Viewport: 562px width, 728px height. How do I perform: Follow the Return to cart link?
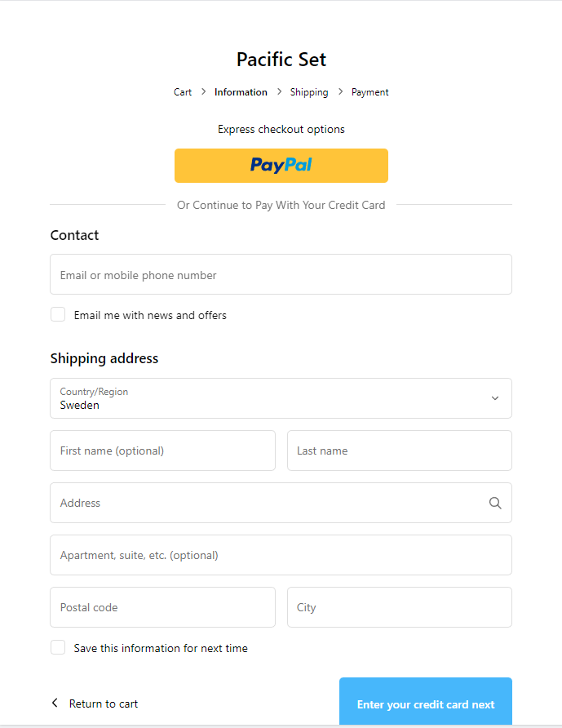coord(104,704)
